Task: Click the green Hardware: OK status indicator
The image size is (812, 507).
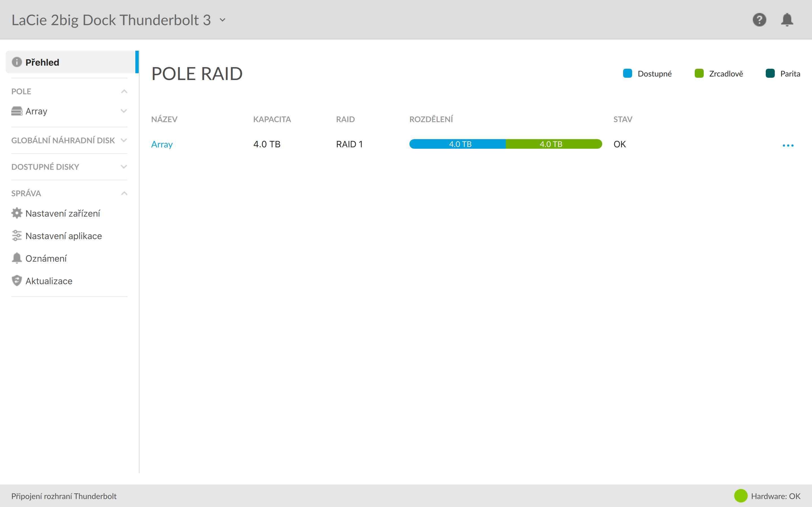Action: [x=741, y=496]
